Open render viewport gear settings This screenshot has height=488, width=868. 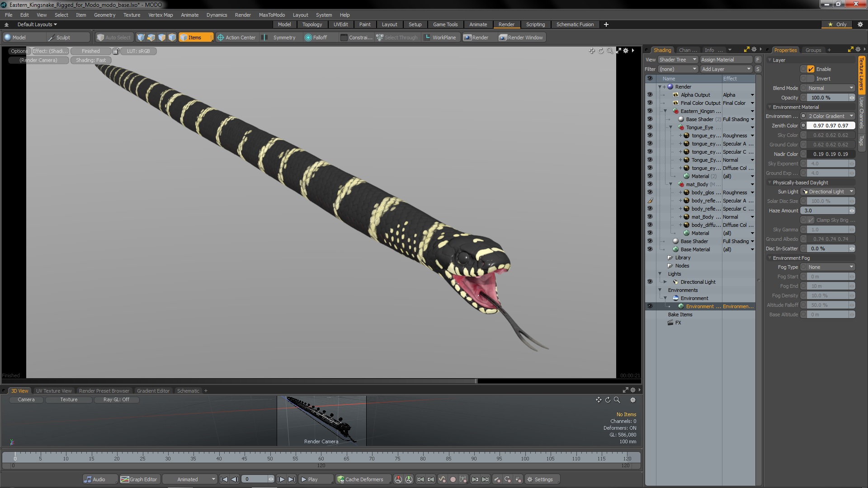(626, 51)
